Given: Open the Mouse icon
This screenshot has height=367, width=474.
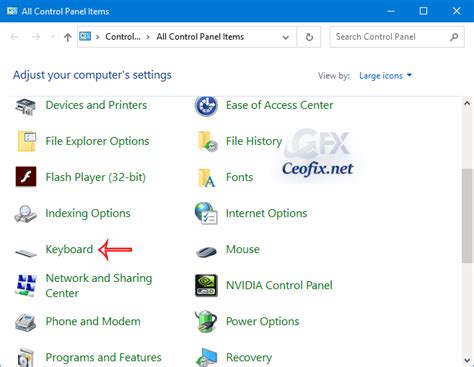Looking at the screenshot, I should point(206,251).
